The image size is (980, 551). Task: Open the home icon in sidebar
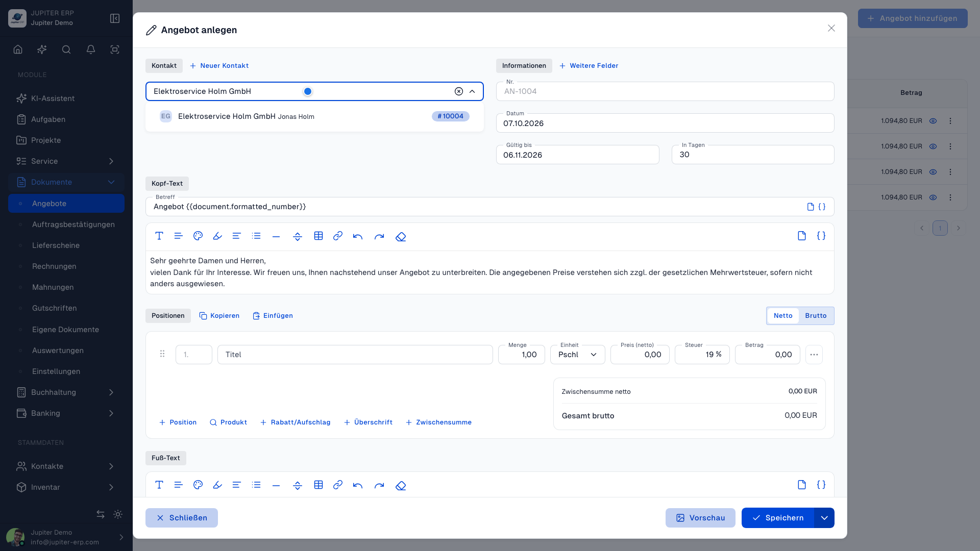[18, 49]
